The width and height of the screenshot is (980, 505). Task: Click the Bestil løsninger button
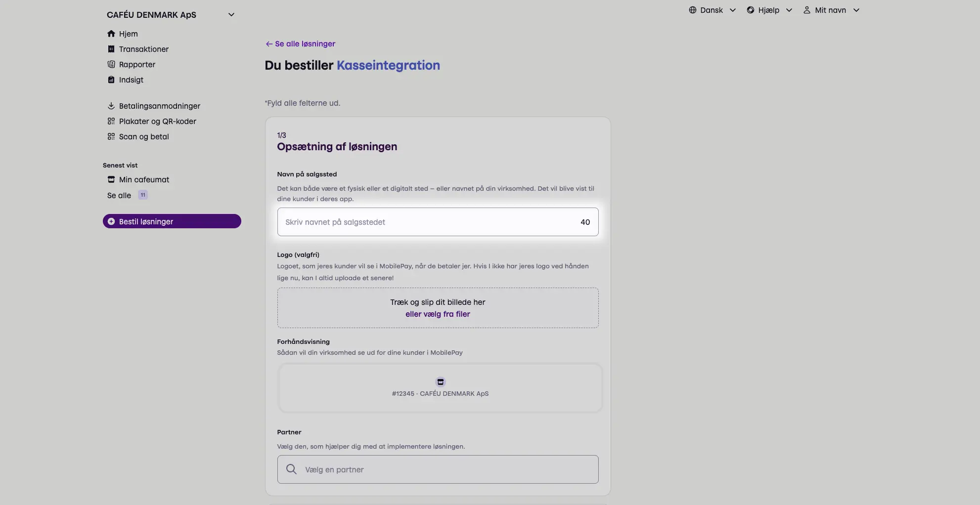(x=172, y=221)
